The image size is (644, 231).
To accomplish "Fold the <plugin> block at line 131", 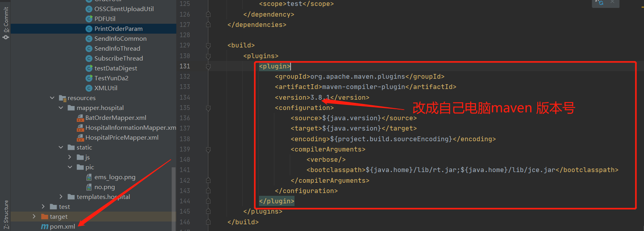I will (208, 66).
